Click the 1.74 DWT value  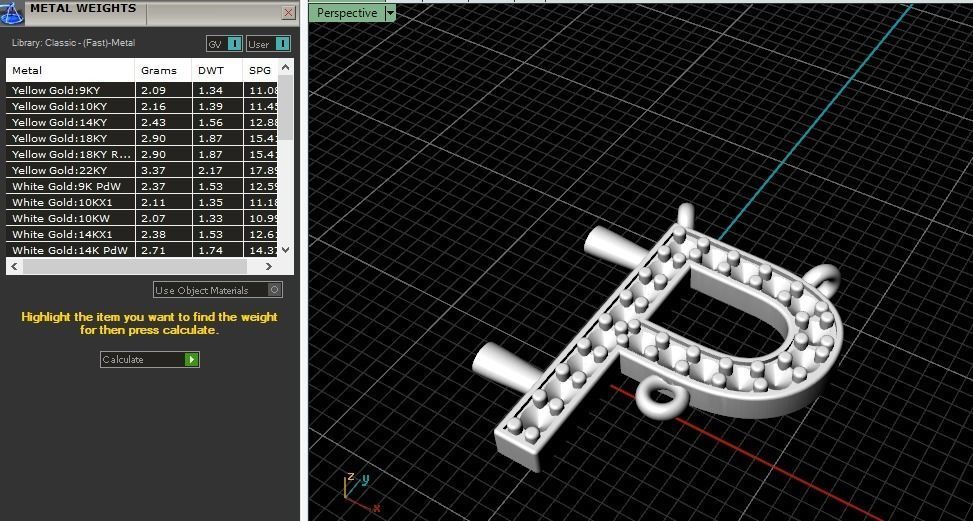(x=210, y=251)
